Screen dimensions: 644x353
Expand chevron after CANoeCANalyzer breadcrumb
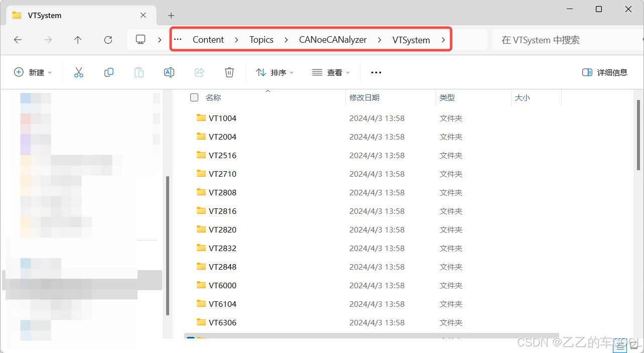[379, 40]
